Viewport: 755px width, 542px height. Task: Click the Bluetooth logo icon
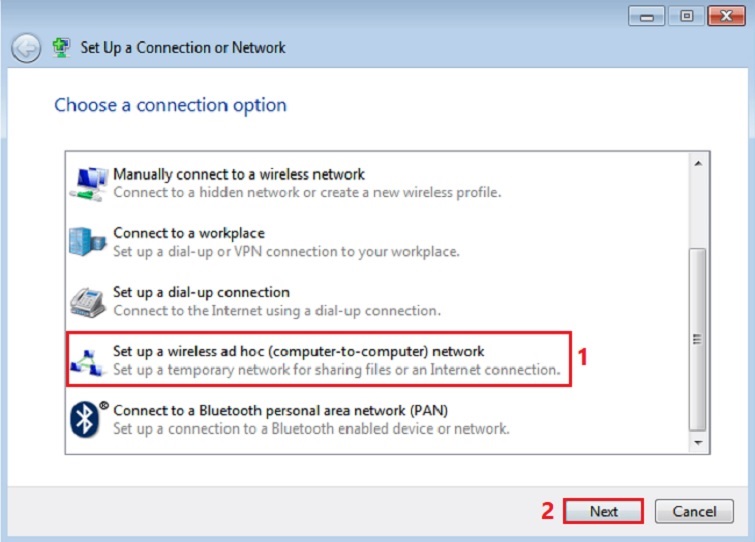click(86, 419)
